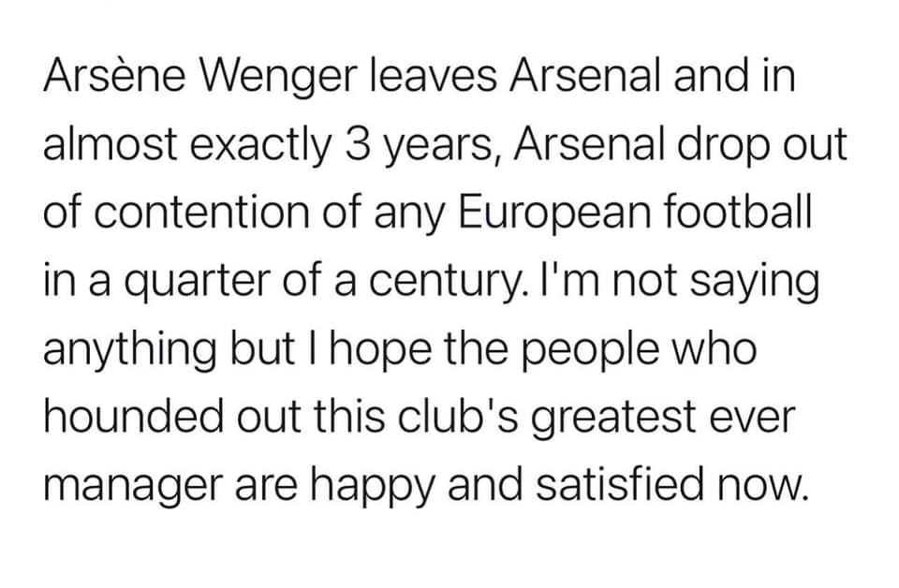The image size is (899, 588).
Task: Click the word "greatest"
Action: tap(613, 420)
